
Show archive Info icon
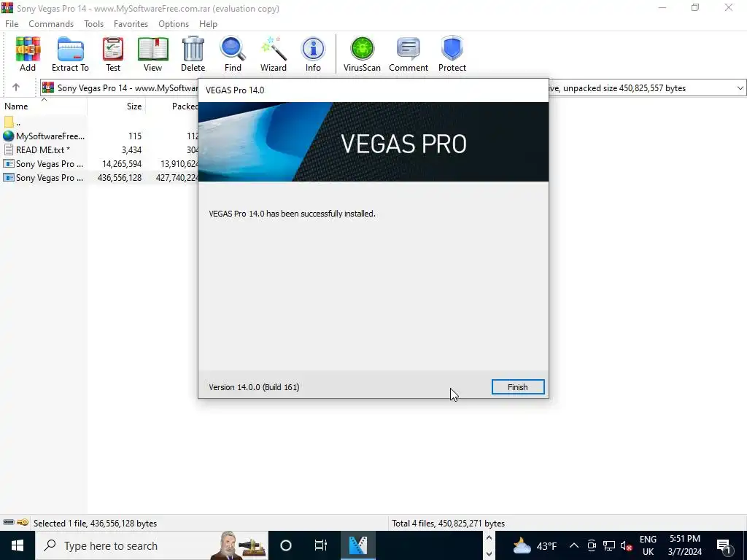(313, 54)
